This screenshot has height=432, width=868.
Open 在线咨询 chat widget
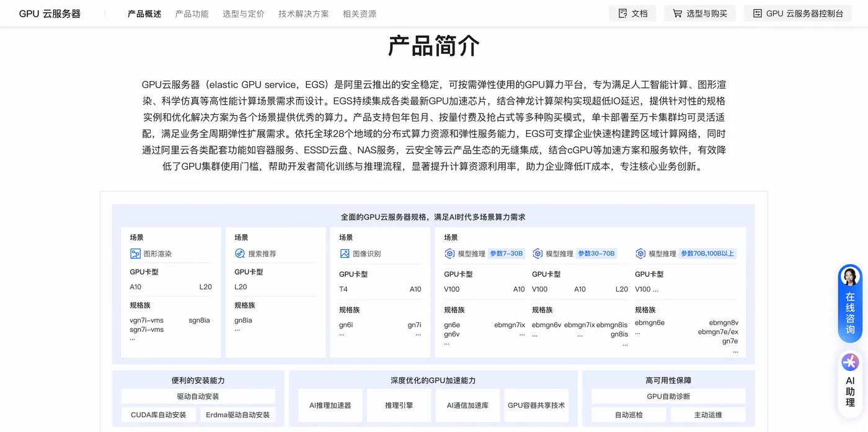850,304
